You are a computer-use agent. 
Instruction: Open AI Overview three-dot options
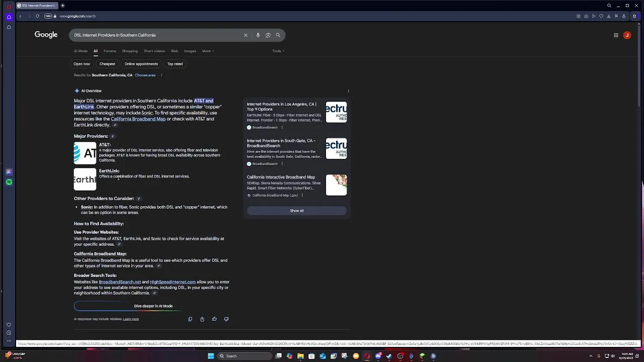point(348,91)
